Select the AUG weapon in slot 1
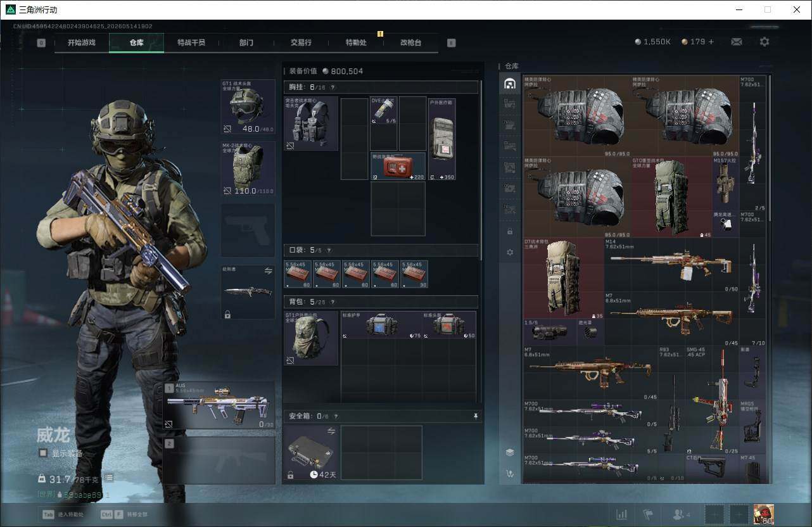812x527 pixels. [219, 405]
